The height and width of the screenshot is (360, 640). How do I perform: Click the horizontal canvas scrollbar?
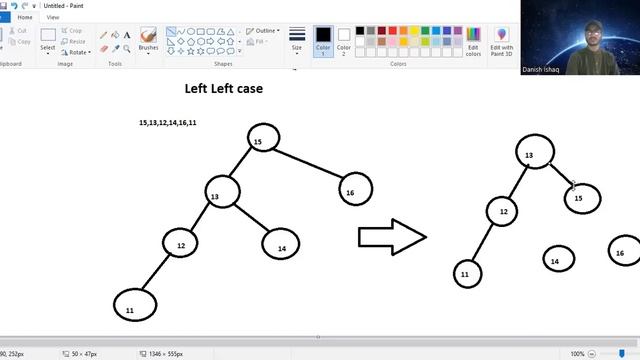pos(318,342)
